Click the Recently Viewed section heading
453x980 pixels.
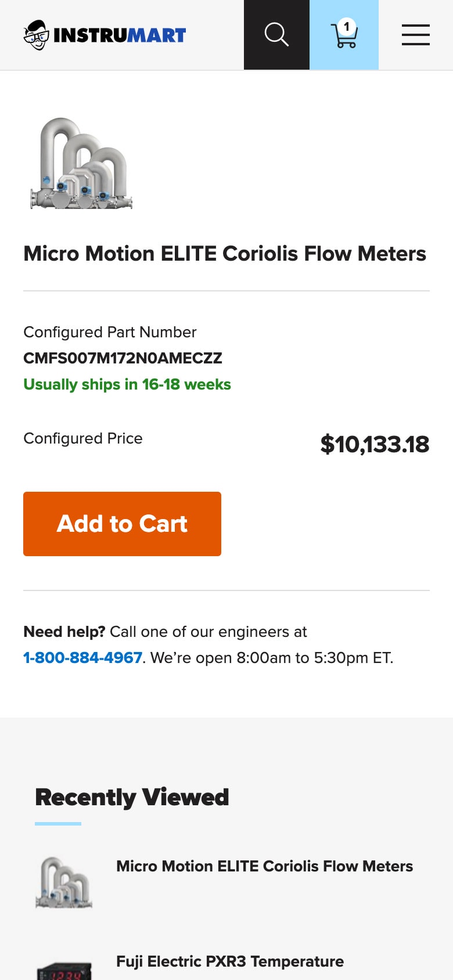[132, 797]
